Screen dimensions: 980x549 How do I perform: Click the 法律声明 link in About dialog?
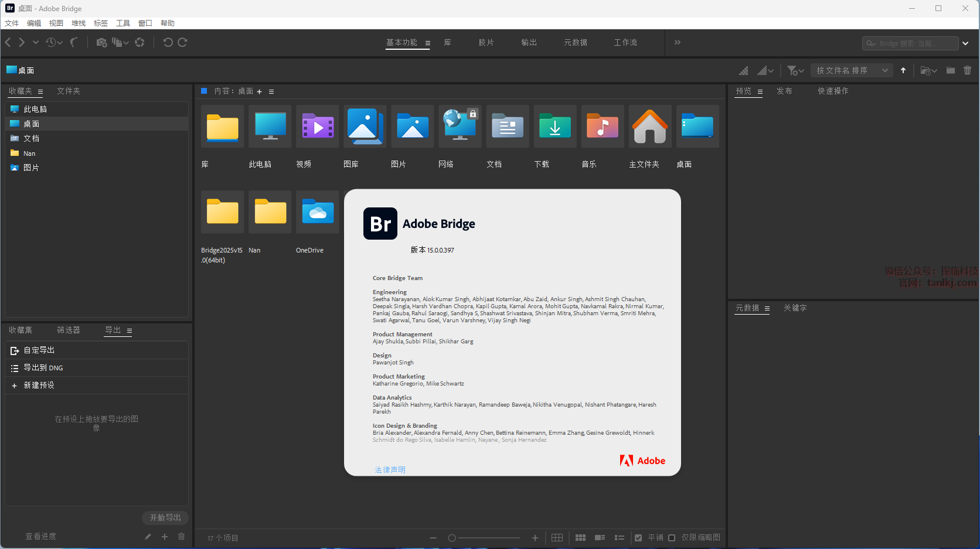(390, 470)
